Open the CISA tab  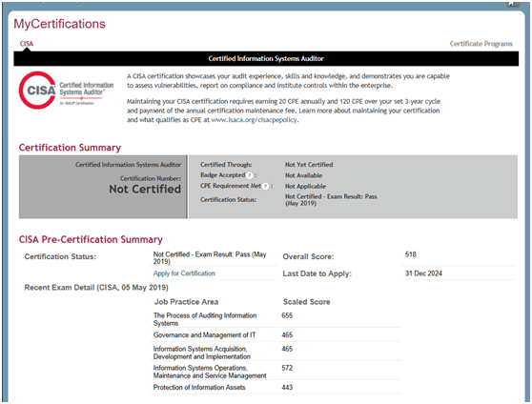click(x=27, y=44)
